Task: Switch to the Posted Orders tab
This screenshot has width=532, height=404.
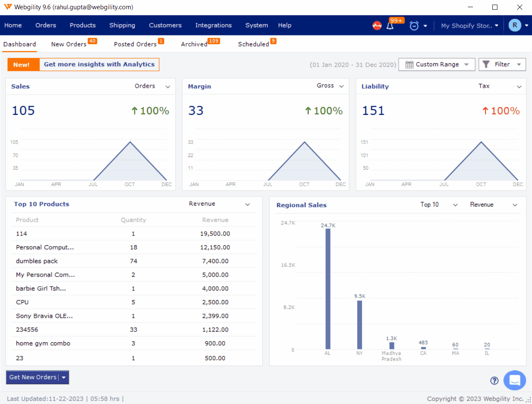Action: coord(135,44)
